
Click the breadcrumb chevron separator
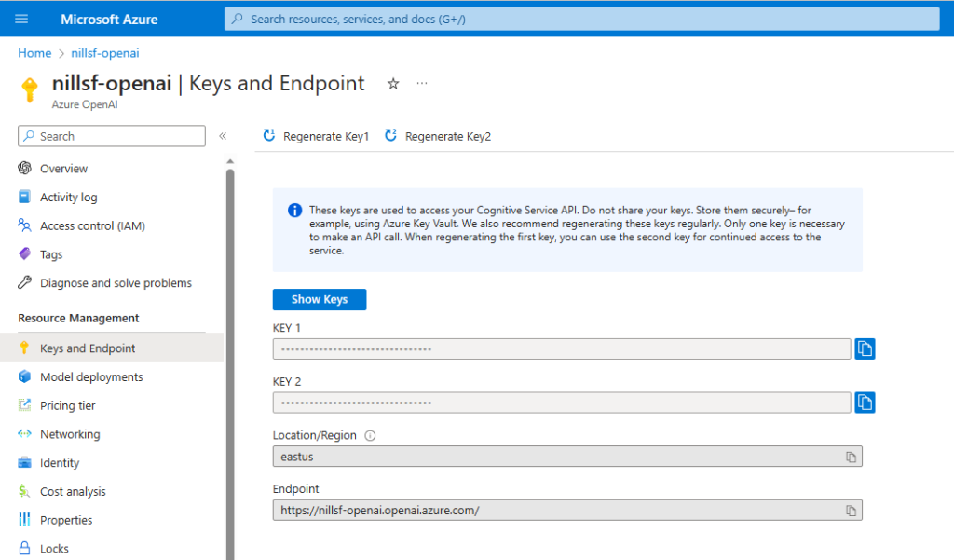pos(61,53)
